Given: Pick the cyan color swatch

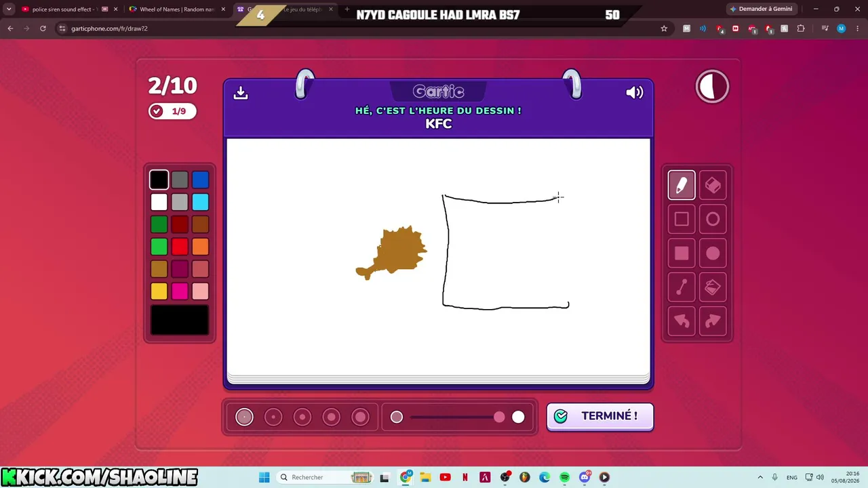Looking at the screenshot, I should point(200,202).
